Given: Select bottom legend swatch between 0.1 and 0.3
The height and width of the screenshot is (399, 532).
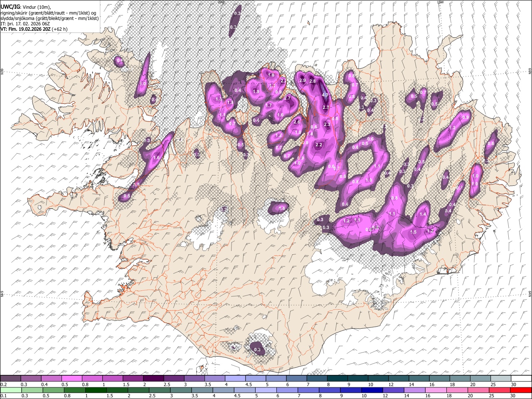Looking at the screenshot, I should (x=11, y=390).
